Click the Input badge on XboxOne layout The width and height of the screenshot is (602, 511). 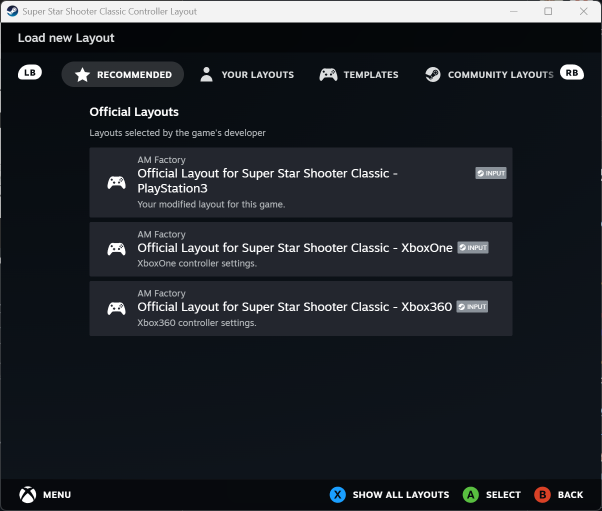click(473, 247)
